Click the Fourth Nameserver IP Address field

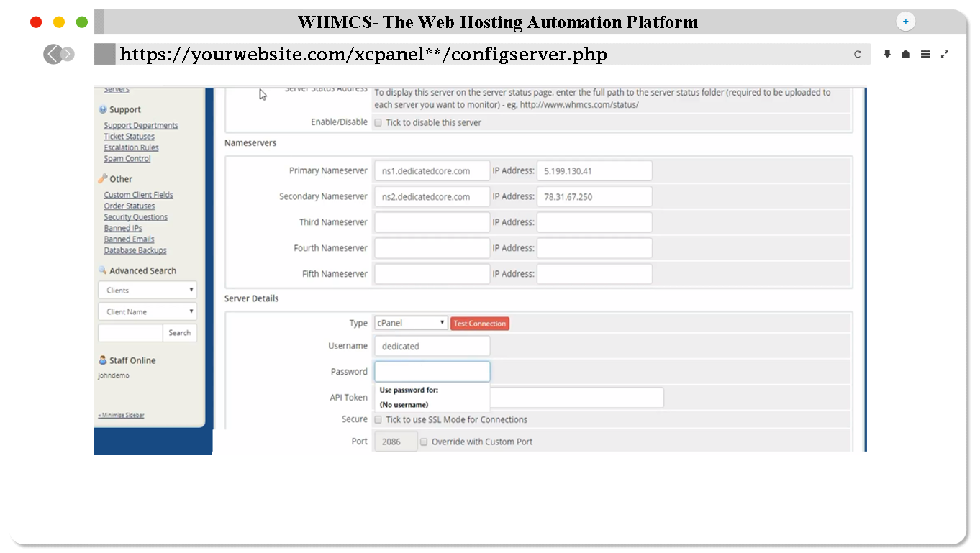pyautogui.click(x=594, y=248)
